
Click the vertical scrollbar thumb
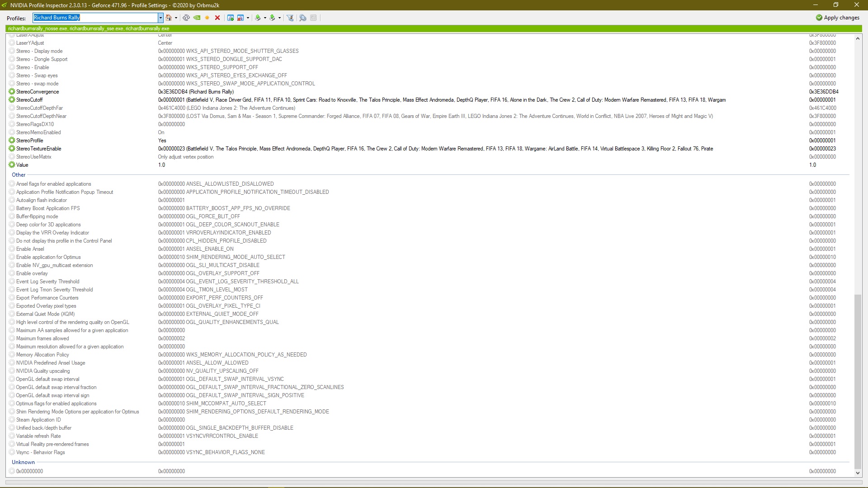(x=858, y=382)
